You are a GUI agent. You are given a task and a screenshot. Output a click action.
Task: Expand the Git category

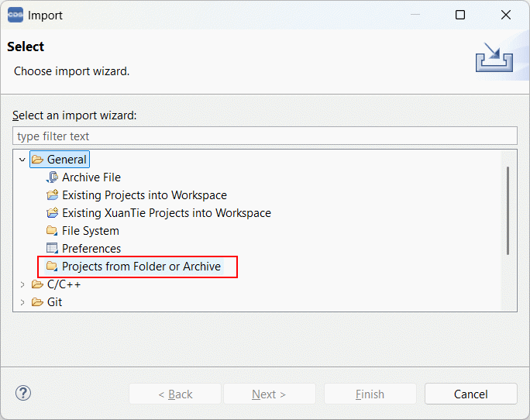coord(22,302)
